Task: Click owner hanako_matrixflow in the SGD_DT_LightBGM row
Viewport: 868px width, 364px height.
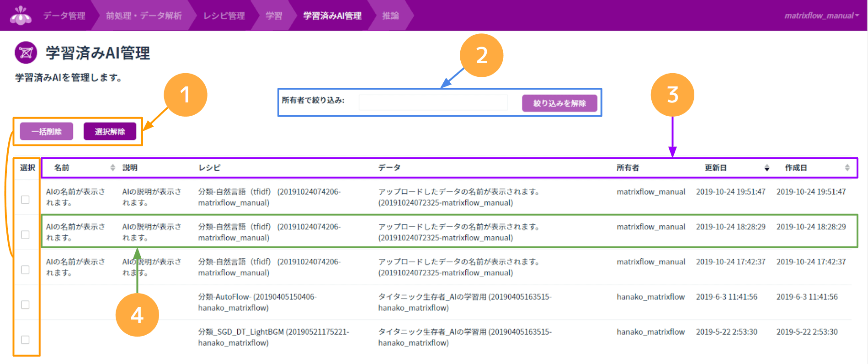Action: [x=651, y=332]
